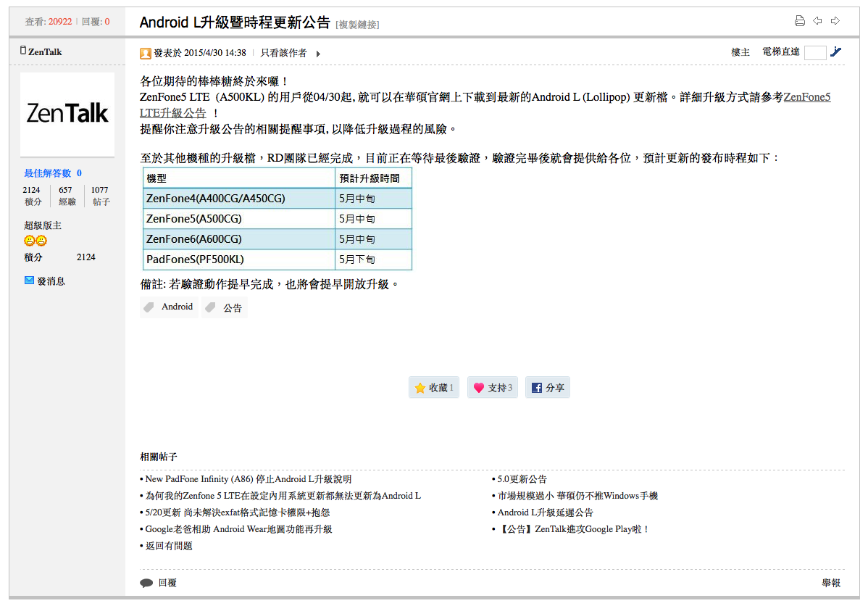This screenshot has width=868, height=606.
Task: Click the post author orange icon
Action: [x=146, y=53]
